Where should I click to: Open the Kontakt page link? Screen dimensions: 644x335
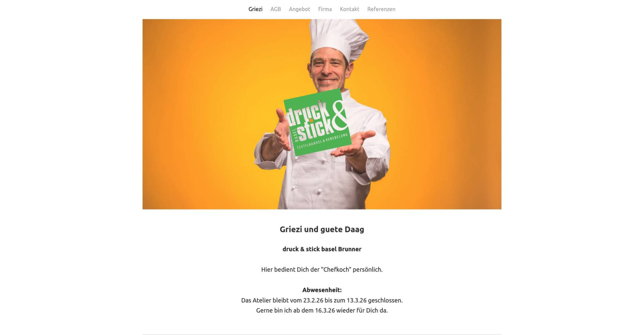tap(349, 9)
